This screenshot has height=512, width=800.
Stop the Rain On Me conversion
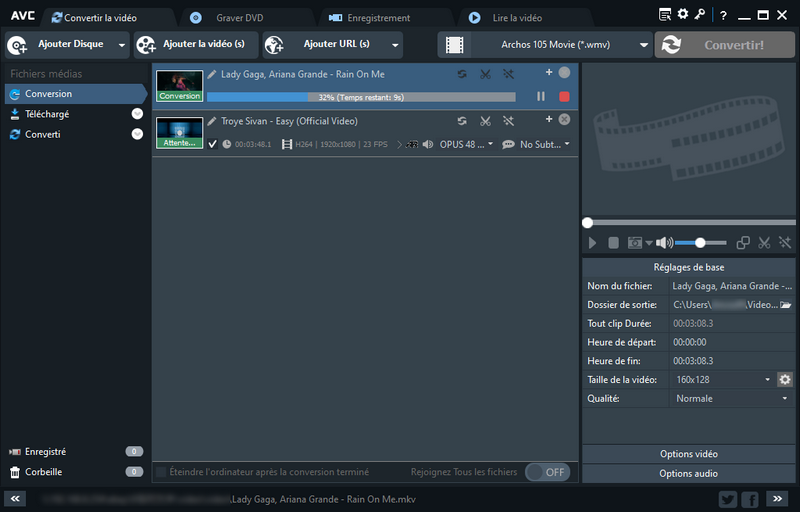[x=564, y=96]
